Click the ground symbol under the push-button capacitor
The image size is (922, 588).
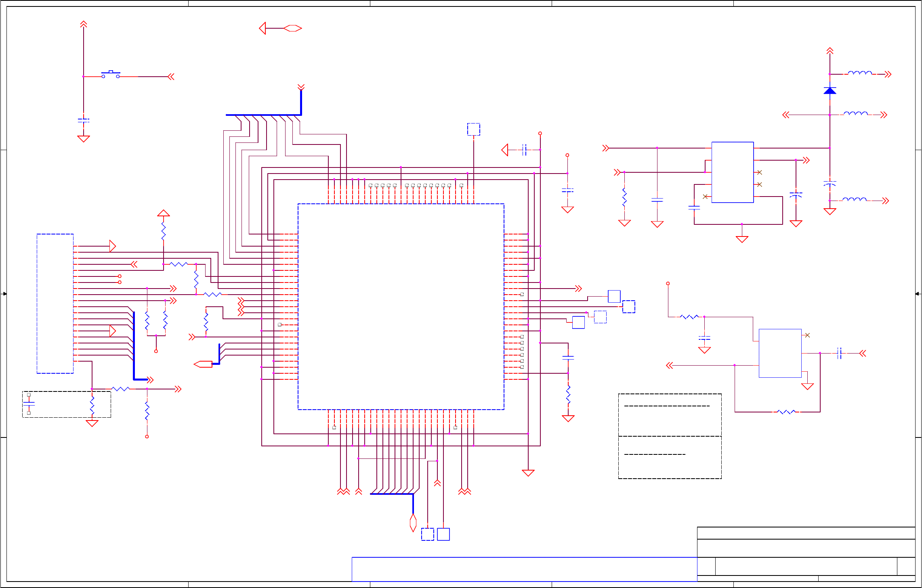[x=84, y=139]
